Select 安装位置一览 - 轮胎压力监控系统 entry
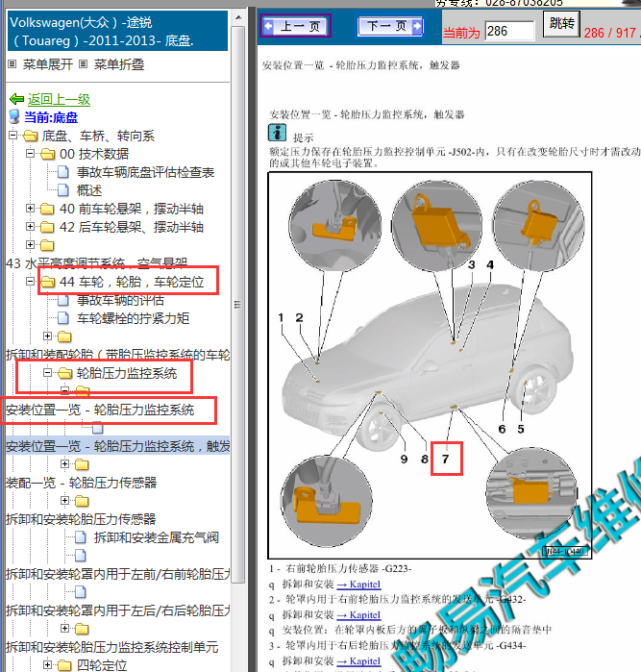Image resolution: width=641 pixels, height=672 pixels. point(100,410)
